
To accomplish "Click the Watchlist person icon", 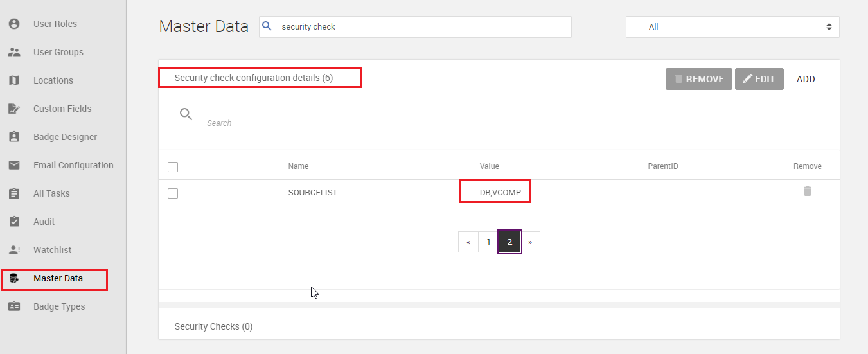I will tap(14, 250).
